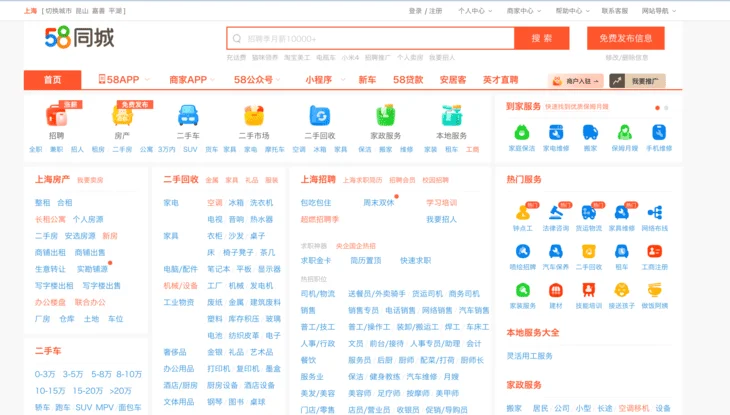The height and width of the screenshot is (415, 730).
Task: Open the 招聘 category icon
Action: [x=56, y=116]
